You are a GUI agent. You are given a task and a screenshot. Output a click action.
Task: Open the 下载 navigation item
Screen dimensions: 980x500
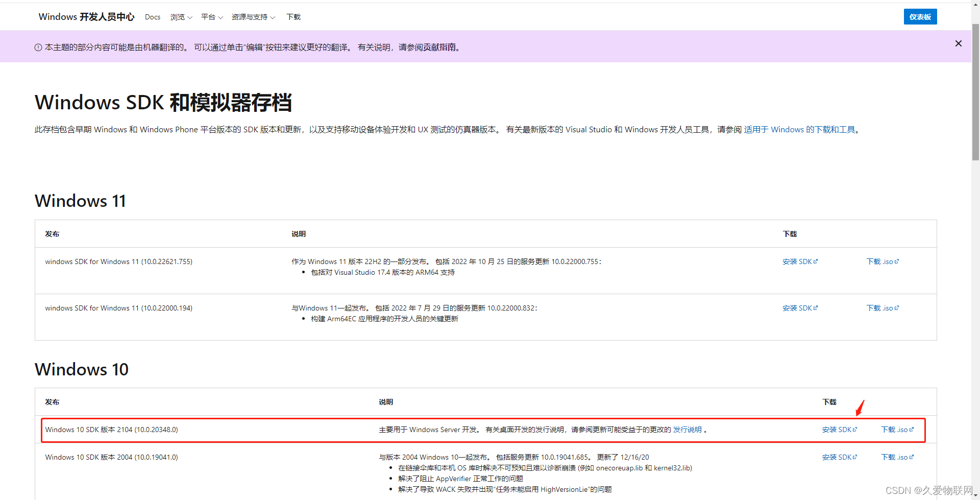tap(293, 17)
